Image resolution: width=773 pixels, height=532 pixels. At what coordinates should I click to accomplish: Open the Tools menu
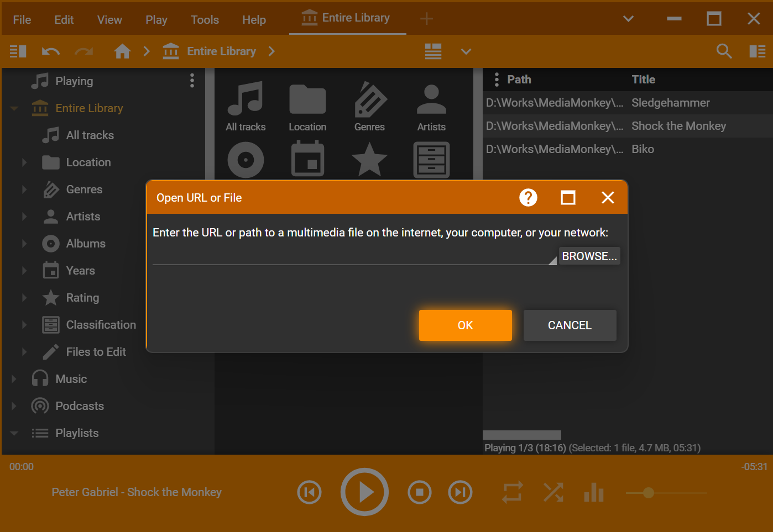click(x=205, y=20)
